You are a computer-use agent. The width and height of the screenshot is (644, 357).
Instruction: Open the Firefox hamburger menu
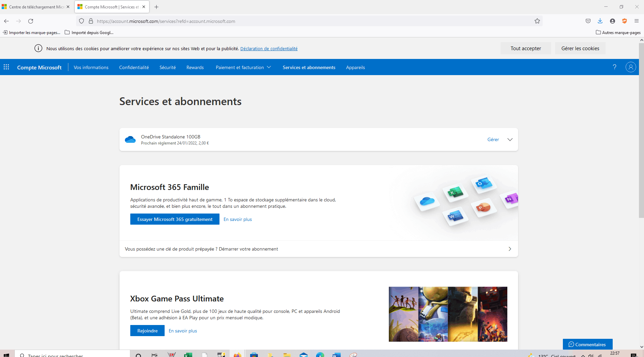coord(637,21)
